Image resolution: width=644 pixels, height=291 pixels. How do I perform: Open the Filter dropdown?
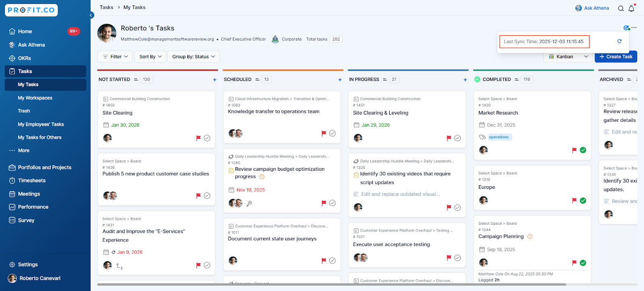115,57
